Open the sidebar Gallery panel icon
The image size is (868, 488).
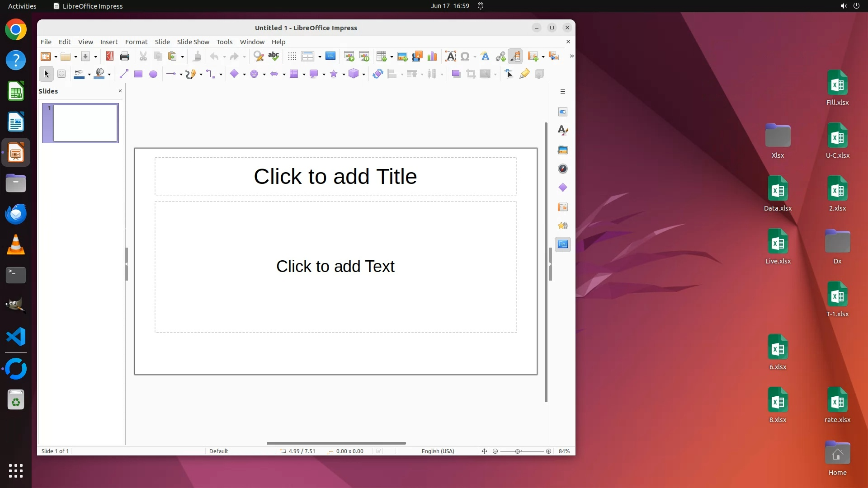click(x=563, y=150)
